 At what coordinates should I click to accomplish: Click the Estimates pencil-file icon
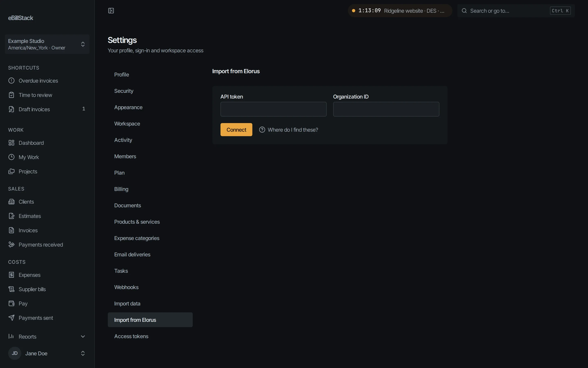[11, 216]
